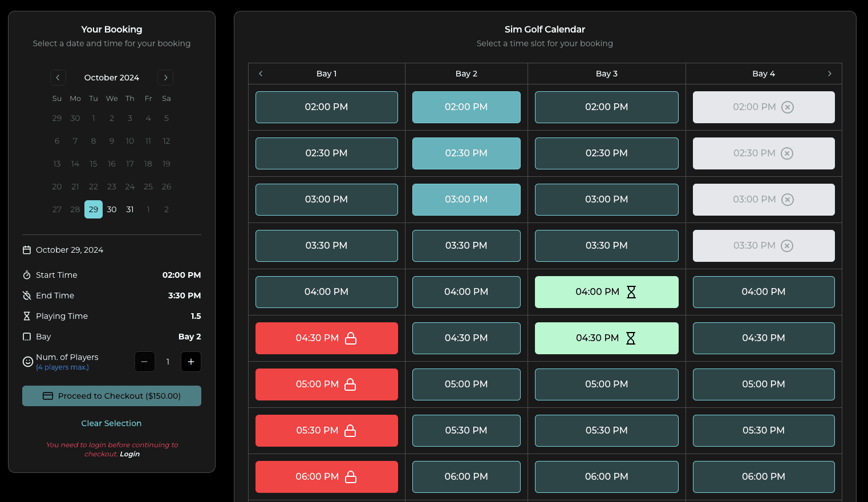Select Bay 4 06:00 PM slot
Screen dimensions: 868x502
tap(764, 477)
